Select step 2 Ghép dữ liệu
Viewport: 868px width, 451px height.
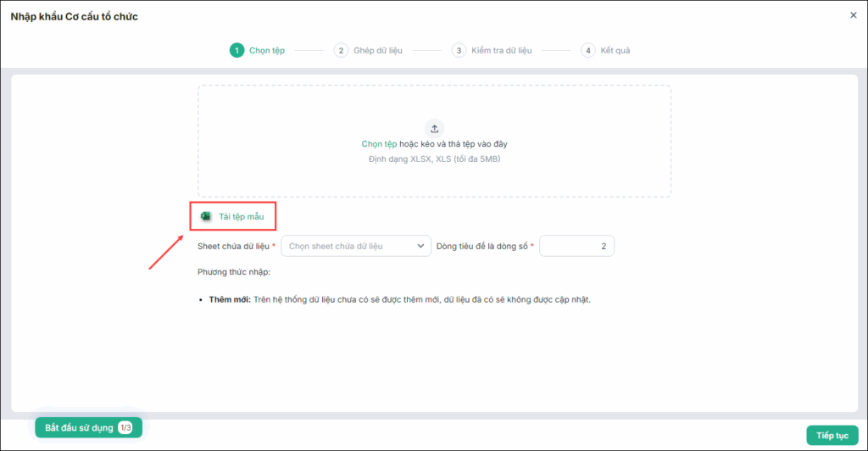click(x=368, y=50)
